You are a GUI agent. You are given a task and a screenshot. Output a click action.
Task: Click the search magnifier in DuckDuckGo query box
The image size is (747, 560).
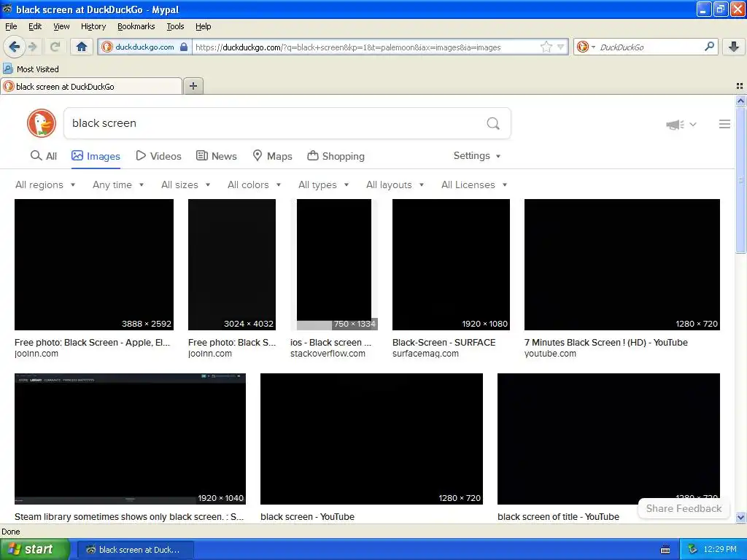[493, 124]
